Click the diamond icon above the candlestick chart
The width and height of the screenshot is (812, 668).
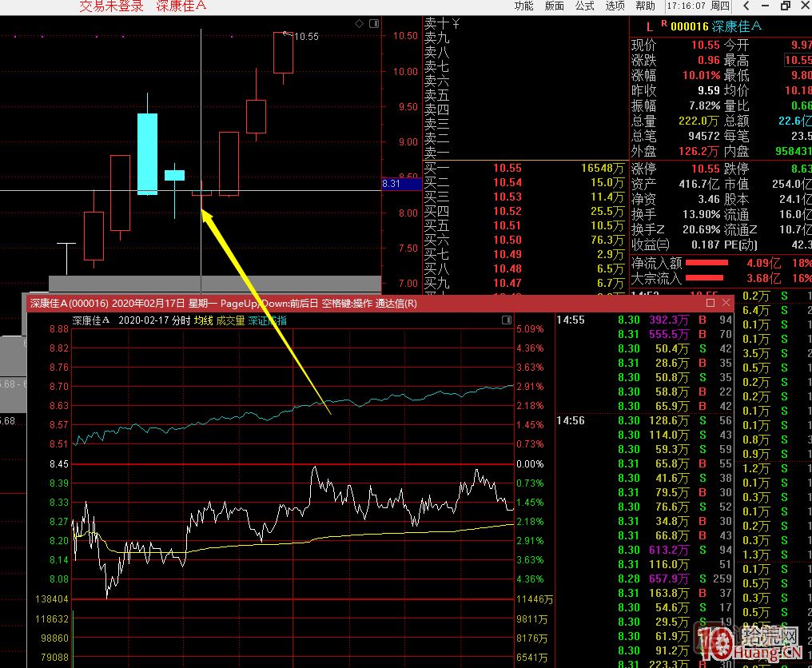[x=359, y=24]
